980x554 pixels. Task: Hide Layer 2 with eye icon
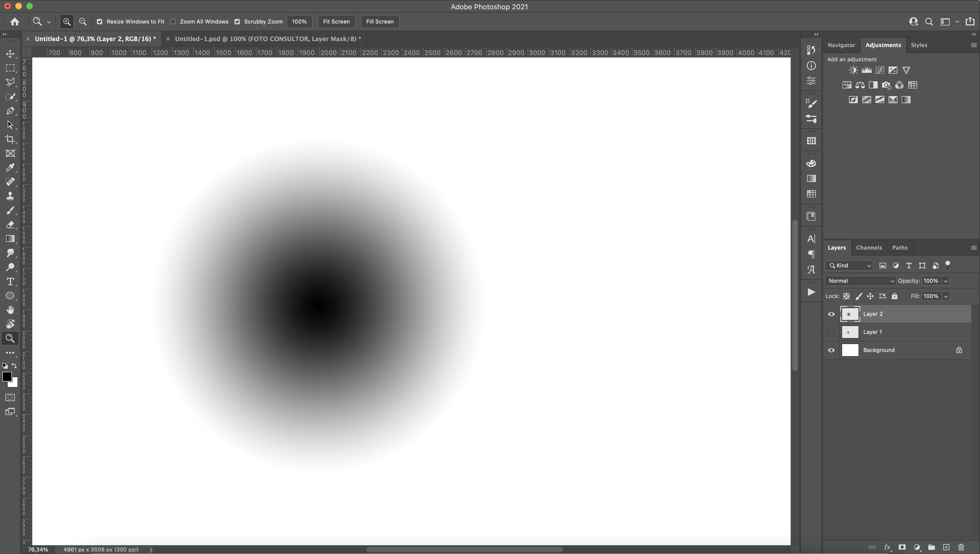(x=831, y=314)
